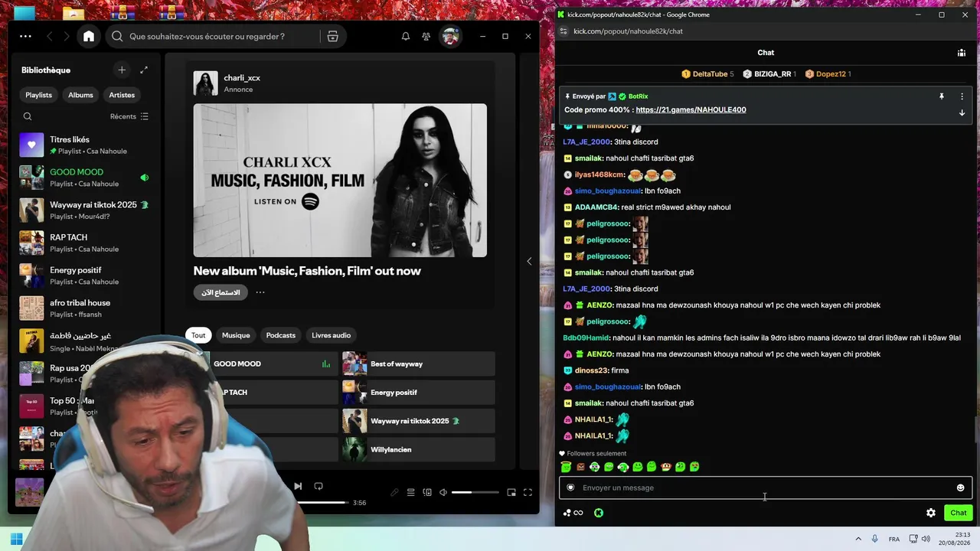Viewport: 980px width, 551px height.
Task: Open the Récents sort dropdown
Action: pyautogui.click(x=129, y=116)
